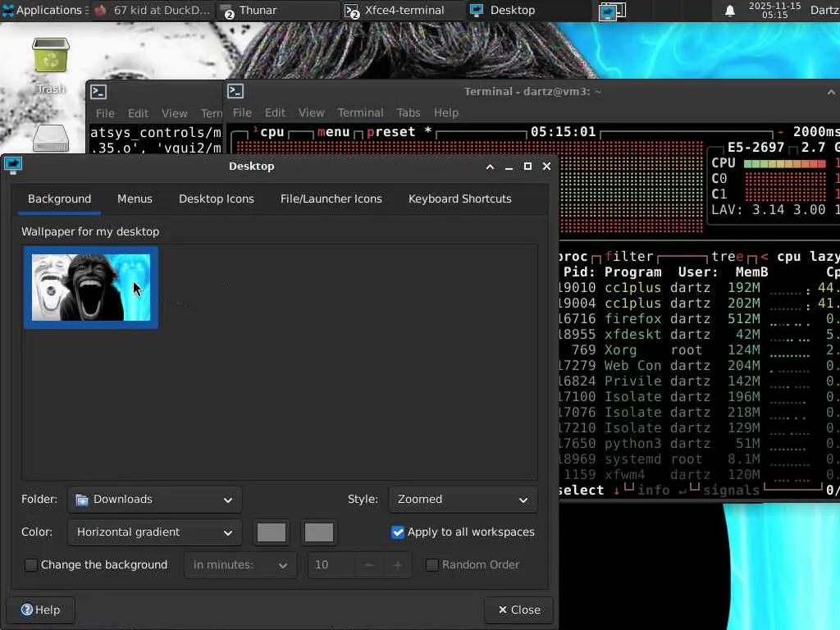840x630 pixels.
Task: Switch to the Xfce4-terminal taskbar item
Action: pyautogui.click(x=403, y=10)
